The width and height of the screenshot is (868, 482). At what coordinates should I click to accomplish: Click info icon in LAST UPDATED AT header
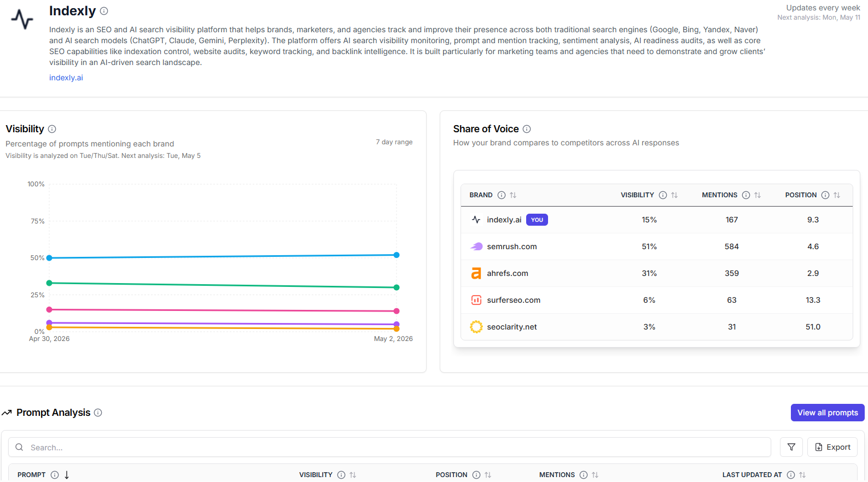pos(791,475)
